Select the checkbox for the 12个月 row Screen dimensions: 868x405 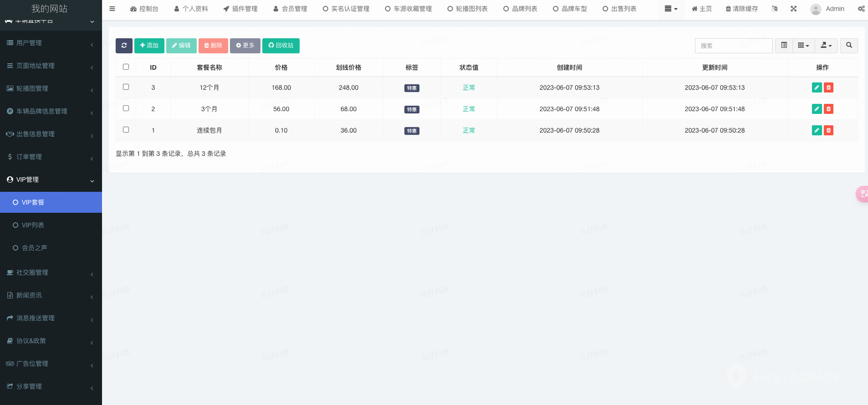point(126,87)
